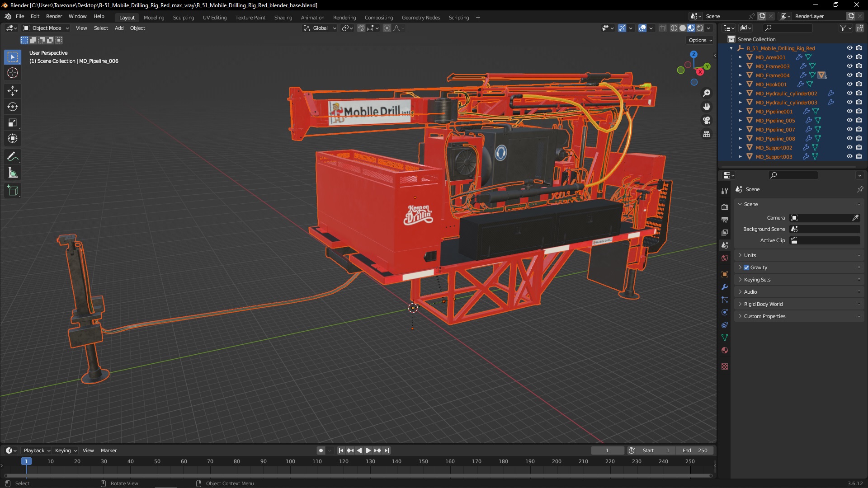Click the zoom view magnifier icon

(x=707, y=93)
